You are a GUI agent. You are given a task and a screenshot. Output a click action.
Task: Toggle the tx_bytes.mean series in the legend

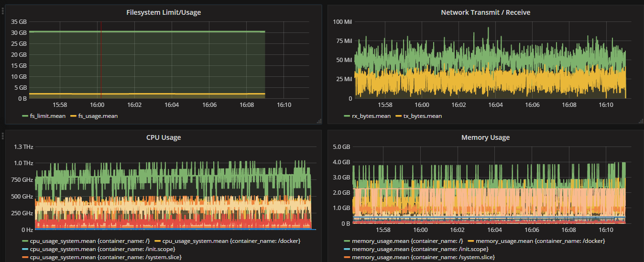423,115
